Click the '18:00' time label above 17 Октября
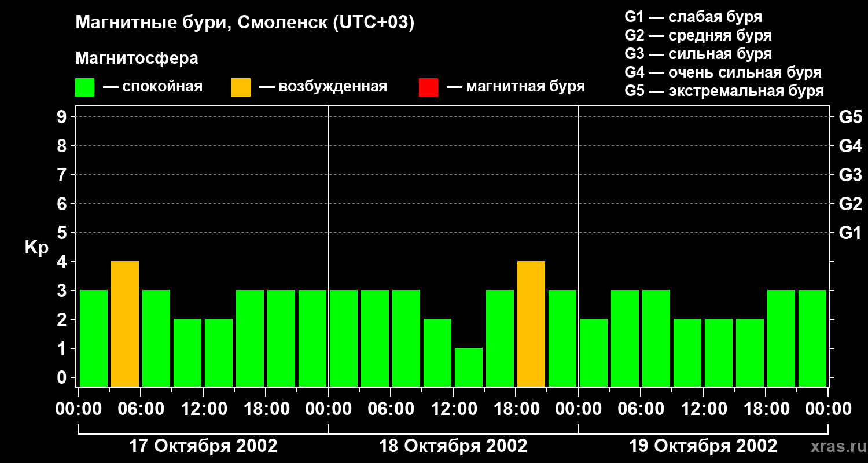 click(x=266, y=409)
